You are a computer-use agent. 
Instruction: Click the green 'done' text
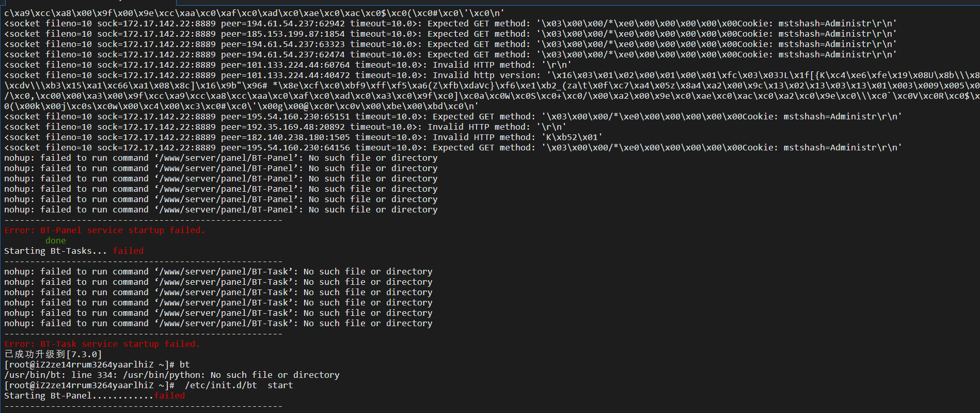[x=56, y=240]
